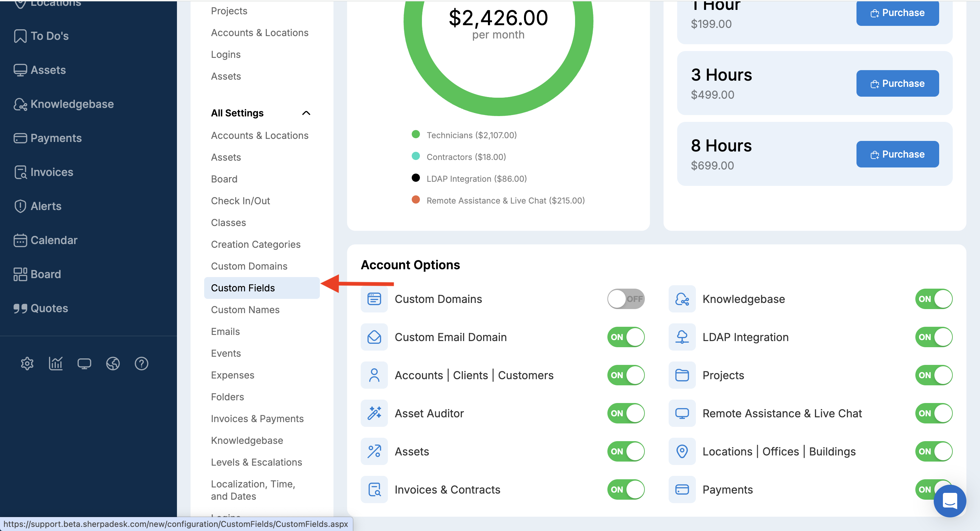Open the reports chart icon in sidebar
The image size is (980, 531).
pyautogui.click(x=55, y=364)
